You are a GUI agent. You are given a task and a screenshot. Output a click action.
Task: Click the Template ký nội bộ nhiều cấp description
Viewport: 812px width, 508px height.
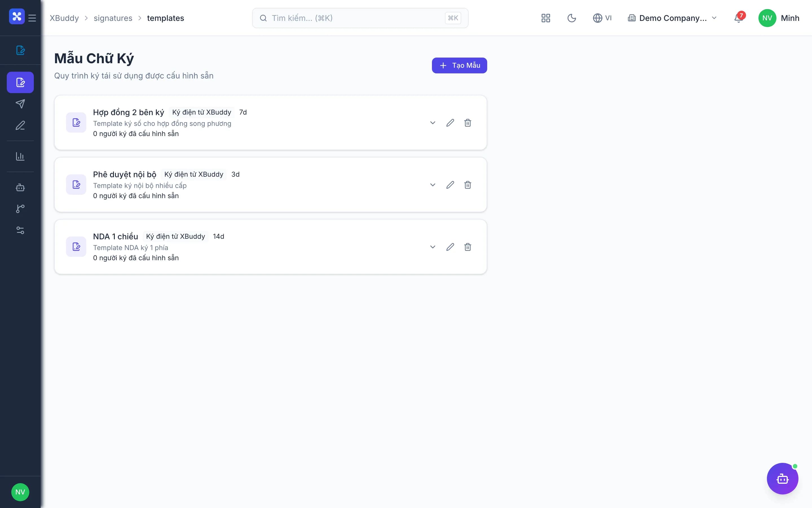tap(140, 186)
